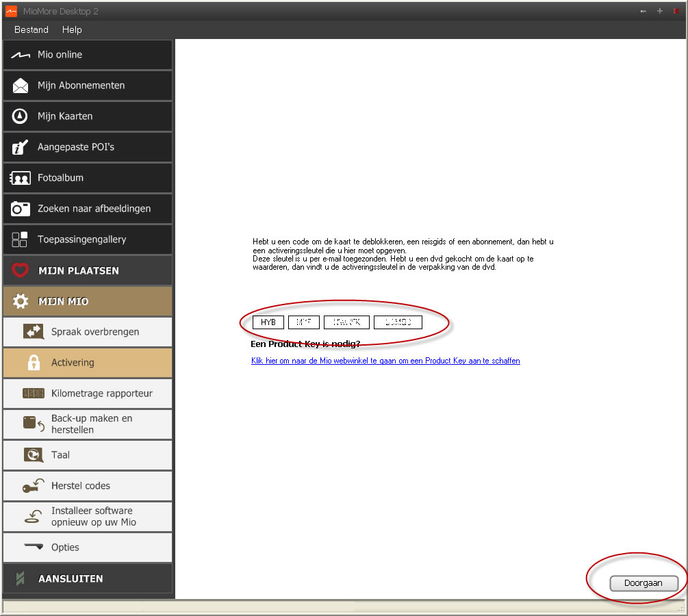Click the Herstel codes key icon
This screenshot has height=616, width=688.
[x=34, y=486]
